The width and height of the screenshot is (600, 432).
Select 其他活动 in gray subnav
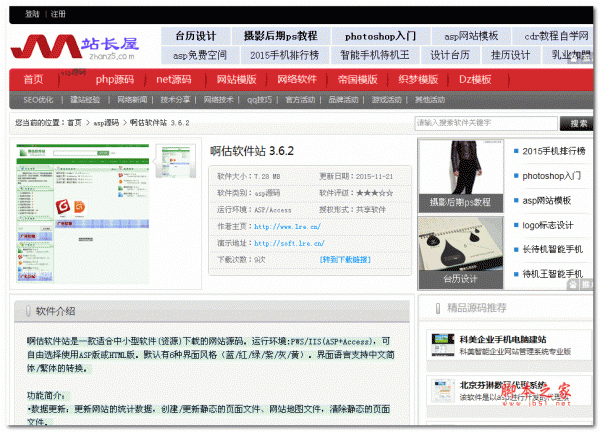point(430,100)
